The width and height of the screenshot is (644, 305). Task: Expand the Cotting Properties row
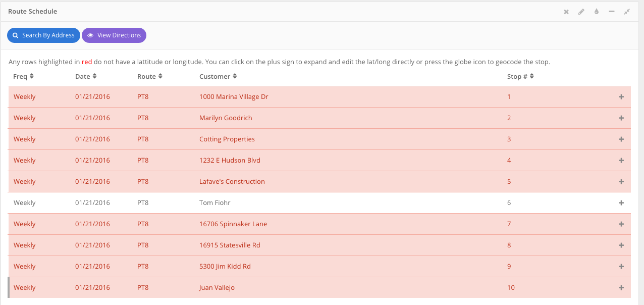621,139
